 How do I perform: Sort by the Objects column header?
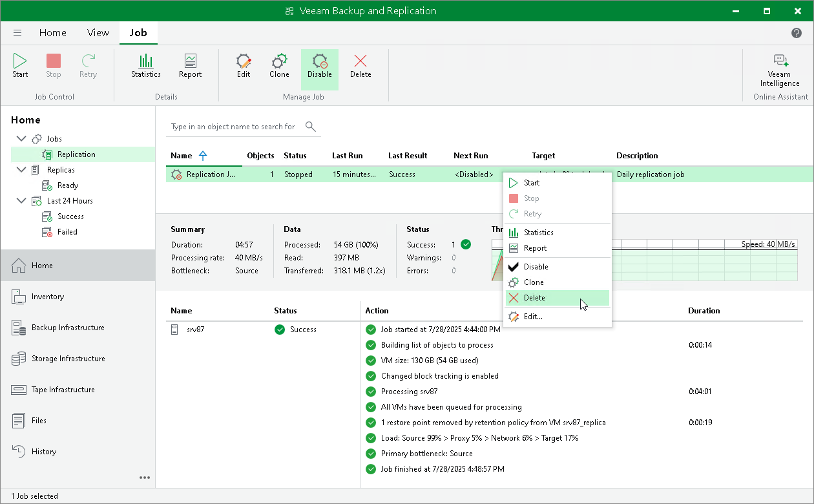pyautogui.click(x=260, y=156)
